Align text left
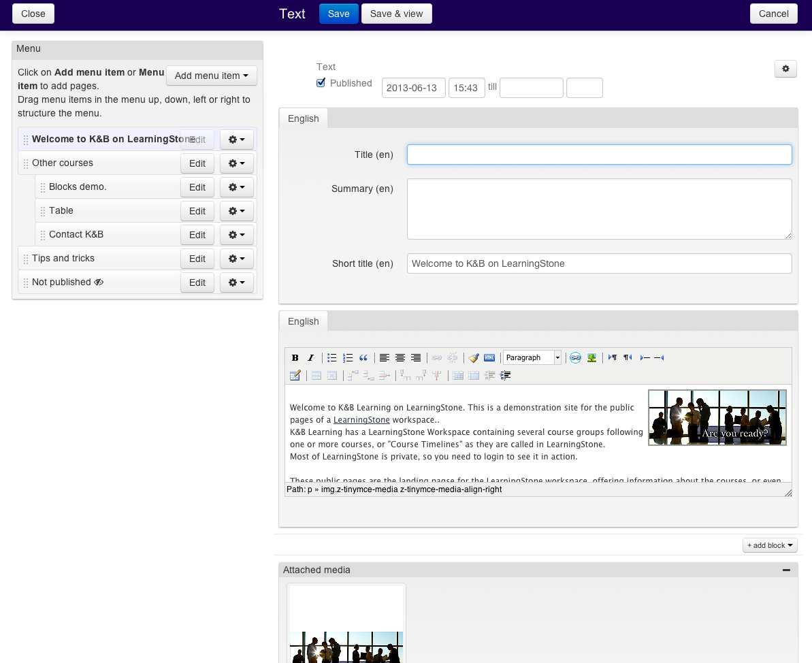The width and height of the screenshot is (812, 663). (x=385, y=357)
